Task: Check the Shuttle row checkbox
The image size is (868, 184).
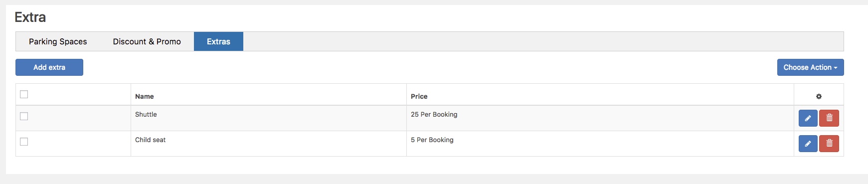Action: (x=24, y=116)
